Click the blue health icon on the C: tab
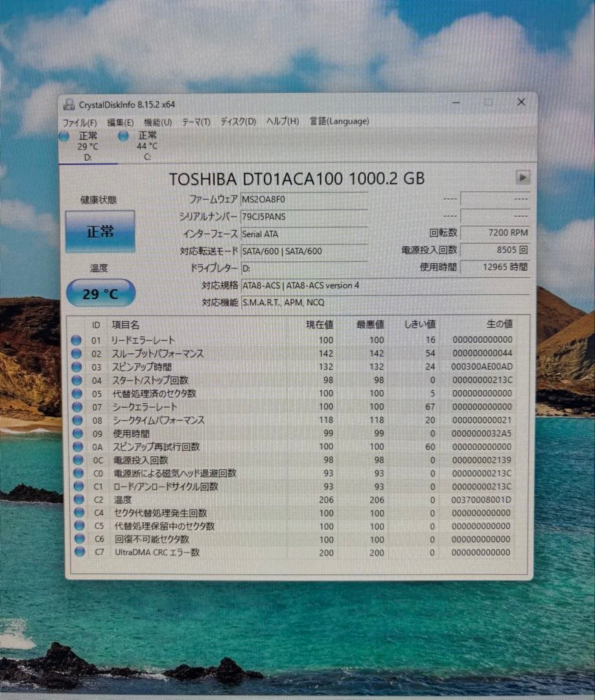595x700 pixels. [x=122, y=136]
